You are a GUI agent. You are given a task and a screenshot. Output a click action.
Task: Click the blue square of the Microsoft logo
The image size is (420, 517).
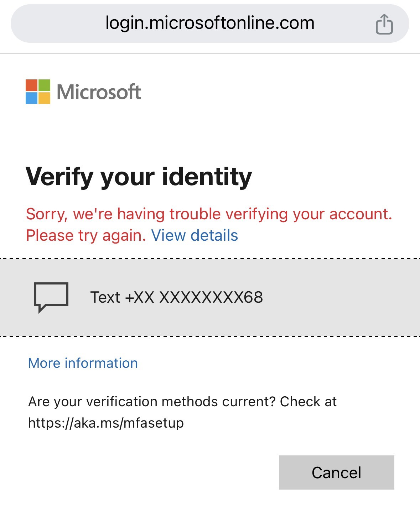pyautogui.click(x=31, y=98)
